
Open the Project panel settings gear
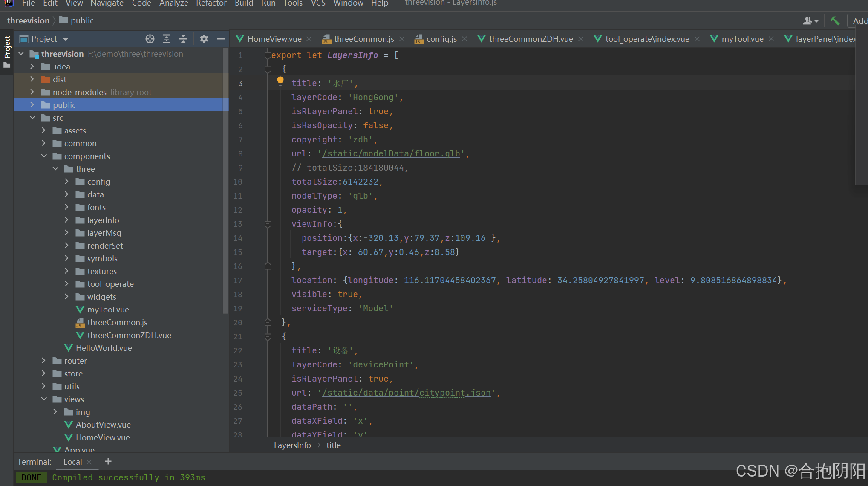point(204,39)
